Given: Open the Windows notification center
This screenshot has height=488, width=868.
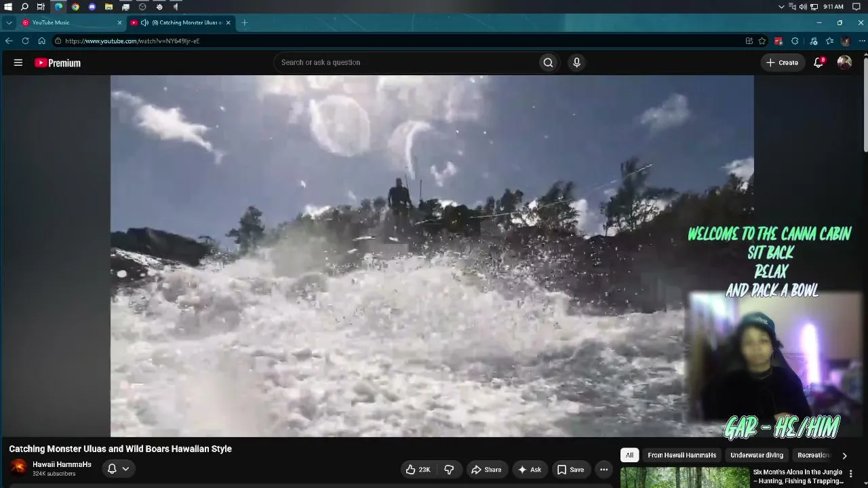Looking at the screenshot, I should [x=856, y=7].
